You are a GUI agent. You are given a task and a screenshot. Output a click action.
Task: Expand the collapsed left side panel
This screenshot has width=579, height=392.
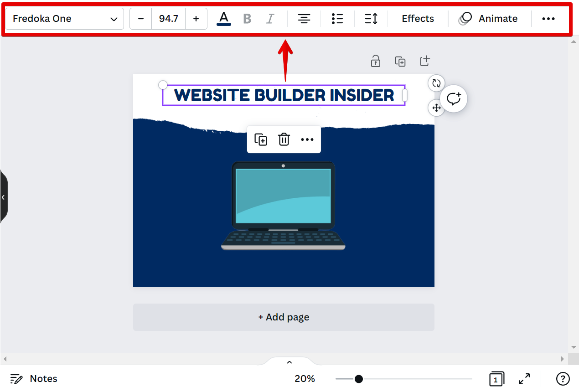[4, 197]
